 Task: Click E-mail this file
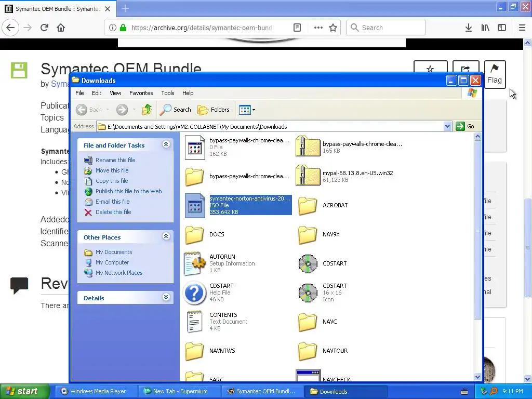click(113, 202)
